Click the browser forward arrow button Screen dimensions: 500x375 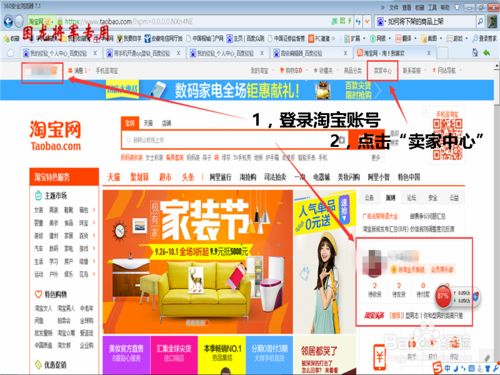[19, 22]
